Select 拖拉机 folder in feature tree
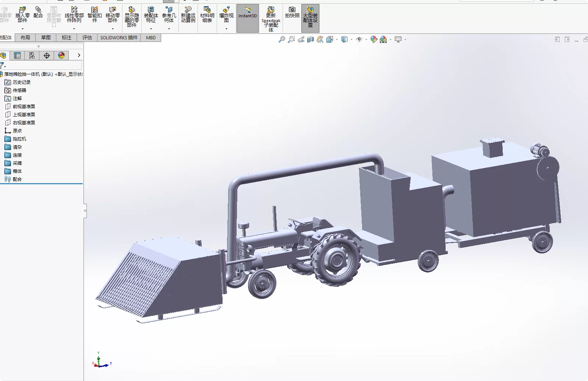588x381 pixels. 15,139
